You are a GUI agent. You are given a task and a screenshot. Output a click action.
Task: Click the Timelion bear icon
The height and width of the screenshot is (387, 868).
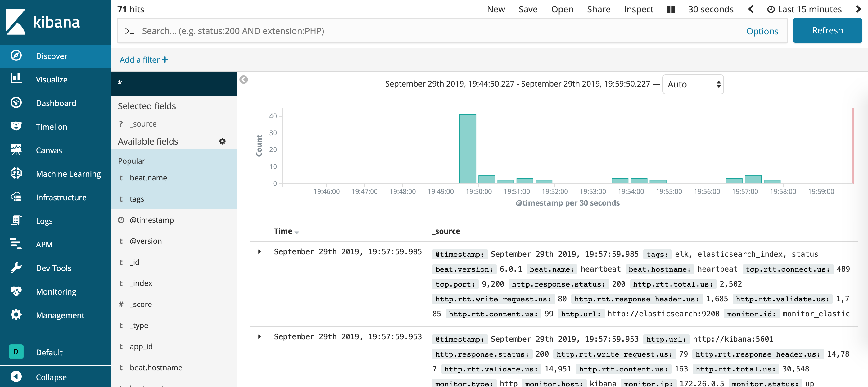[16, 126]
